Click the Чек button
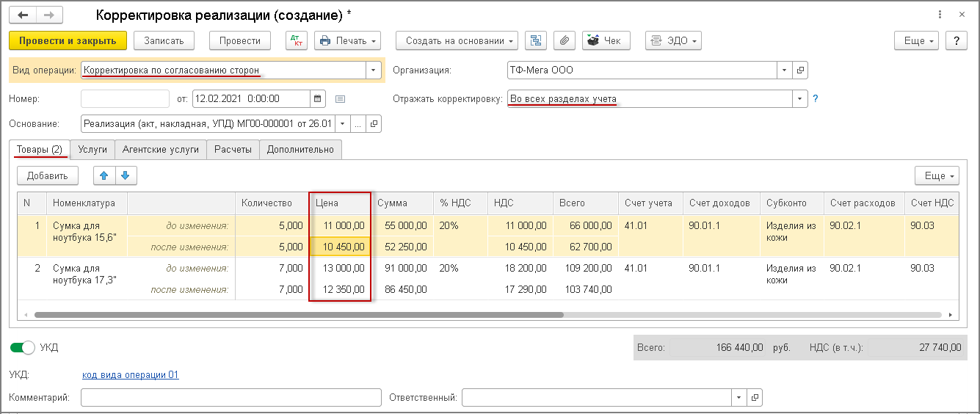The width and height of the screenshot is (980, 414). click(606, 40)
